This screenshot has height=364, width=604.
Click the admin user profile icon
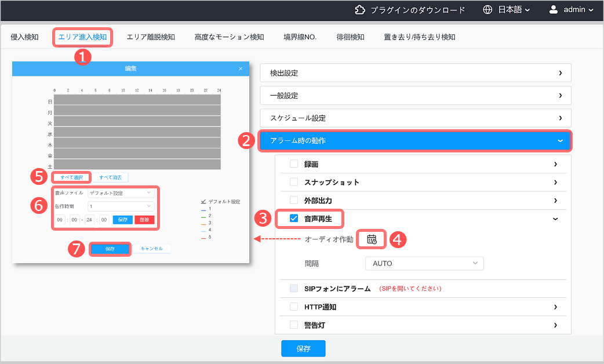pyautogui.click(x=554, y=9)
